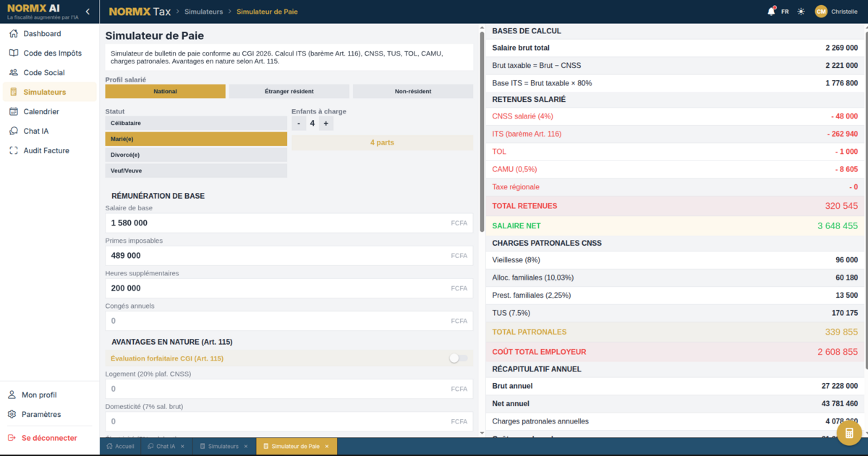Click the chat icon on Chat IA bottom tab
This screenshot has height=456, width=868.
151,447
